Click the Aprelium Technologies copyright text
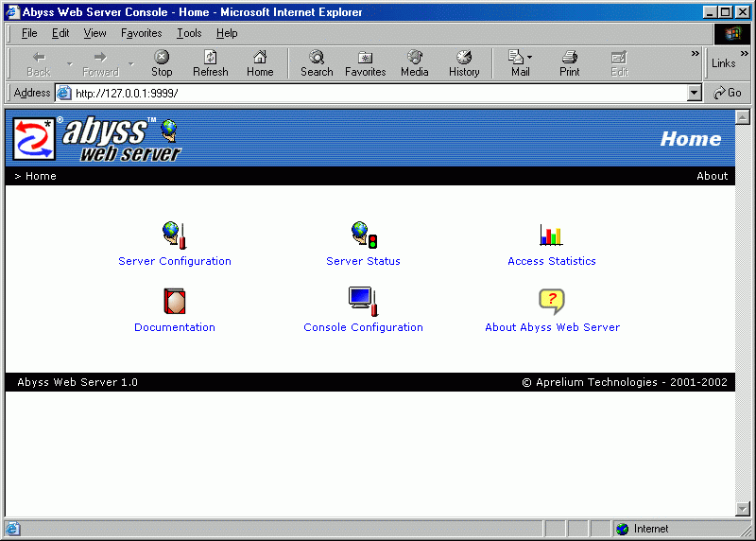Viewport: 756px width, 541px height. click(625, 382)
